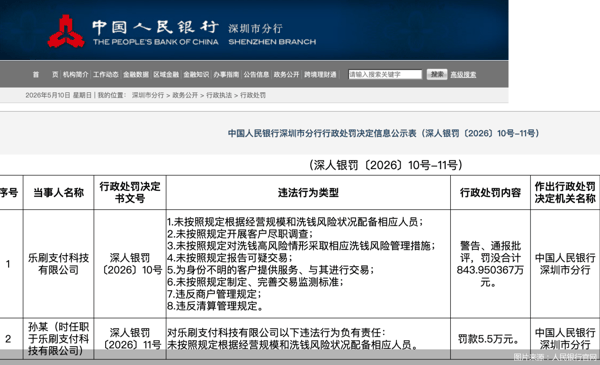
Task: Select the 843.950367万元 penalty cell
Action: [490, 264]
